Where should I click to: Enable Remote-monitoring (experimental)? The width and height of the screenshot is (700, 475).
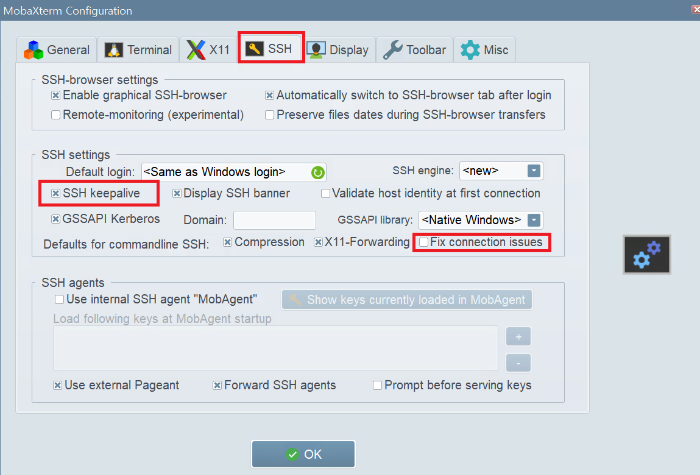point(55,115)
